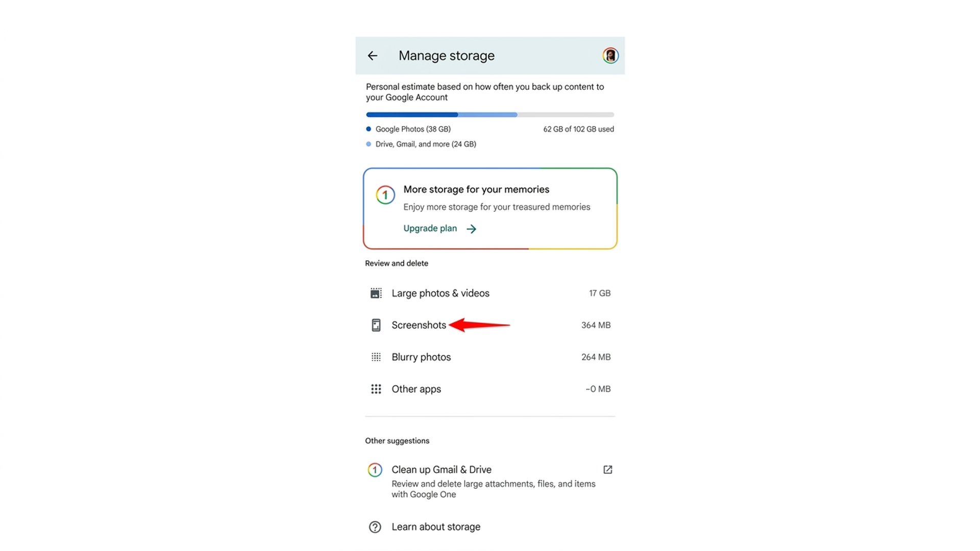Click the 364 MB size value
Image resolution: width=980 pixels, height=551 pixels.
tap(596, 325)
